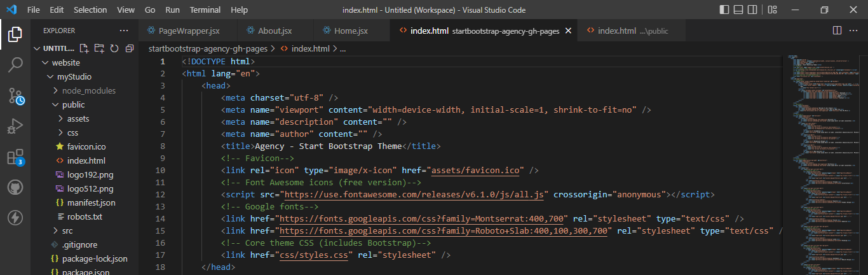The image size is (868, 275).
Task: Open the File menu
Action: (34, 10)
